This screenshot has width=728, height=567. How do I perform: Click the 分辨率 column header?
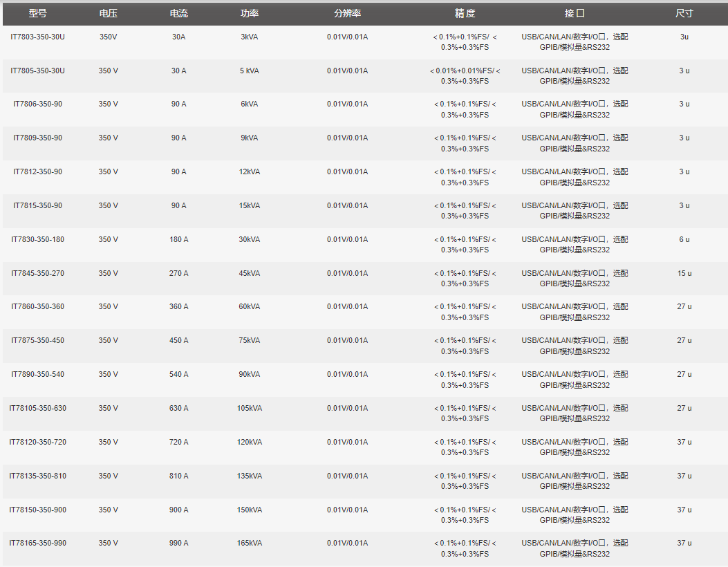347,13
